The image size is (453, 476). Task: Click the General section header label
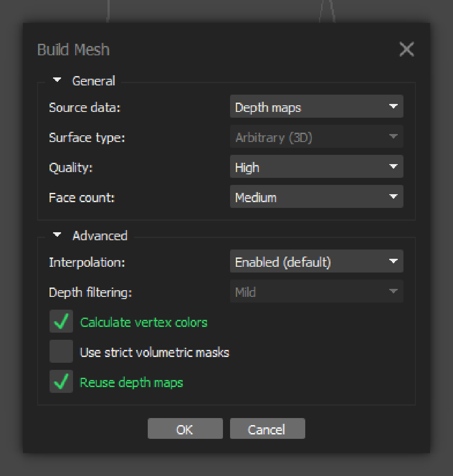coord(93,81)
